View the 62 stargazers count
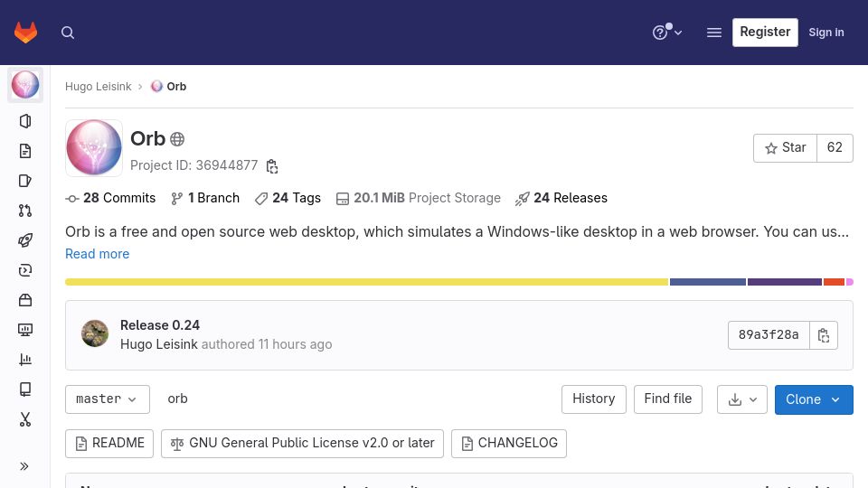Image resolution: width=868 pixels, height=488 pixels. (835, 147)
